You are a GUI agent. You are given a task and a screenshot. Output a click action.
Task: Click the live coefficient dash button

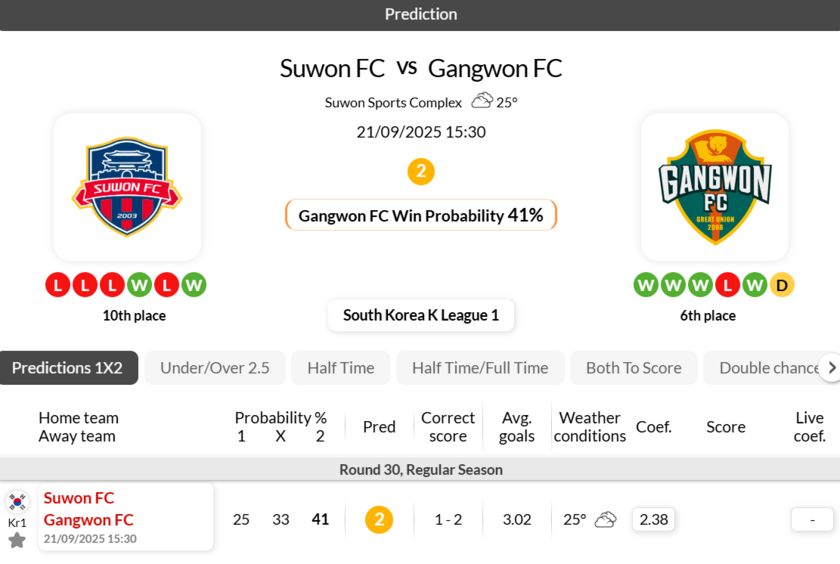click(x=812, y=520)
